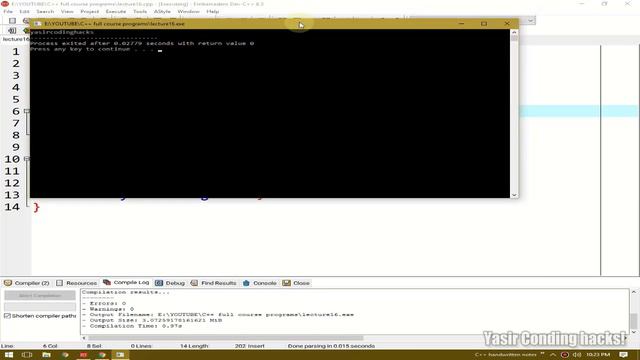640x360 pixels.
Task: Click compile log vertical scroll down arrow
Action: click(x=633, y=332)
